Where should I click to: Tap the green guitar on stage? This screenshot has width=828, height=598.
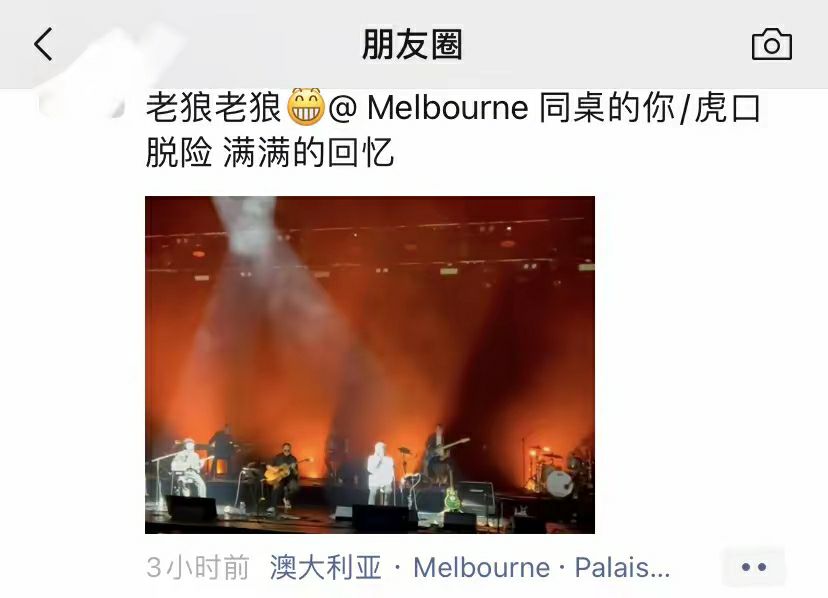451,497
